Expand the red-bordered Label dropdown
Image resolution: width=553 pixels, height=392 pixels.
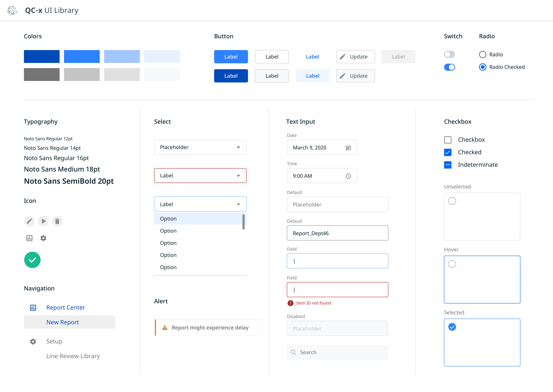[200, 176]
